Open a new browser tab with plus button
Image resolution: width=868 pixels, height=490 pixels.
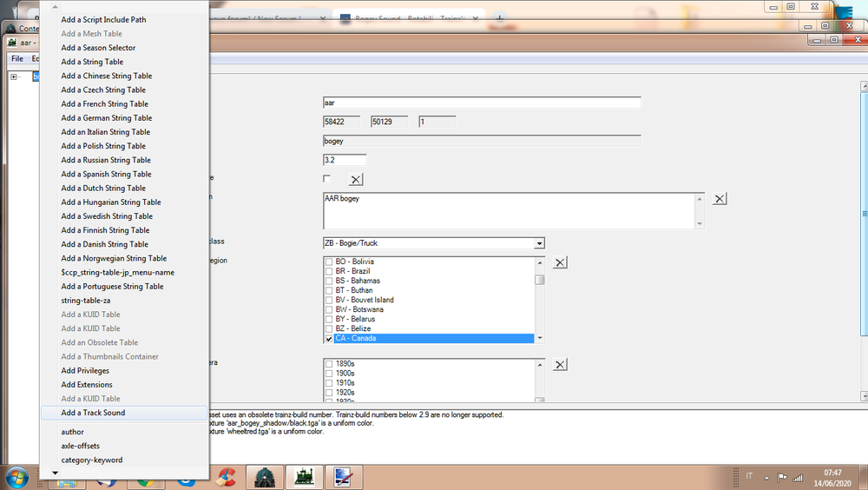click(x=499, y=17)
